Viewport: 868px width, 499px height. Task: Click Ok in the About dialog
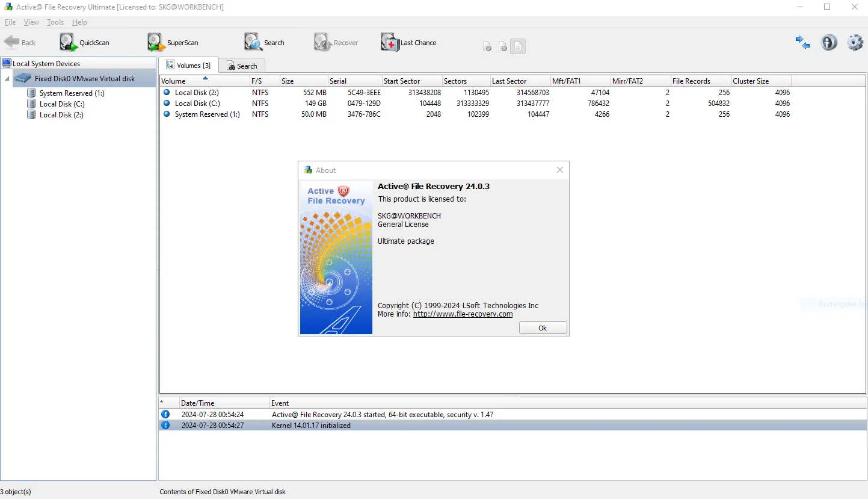coord(543,328)
